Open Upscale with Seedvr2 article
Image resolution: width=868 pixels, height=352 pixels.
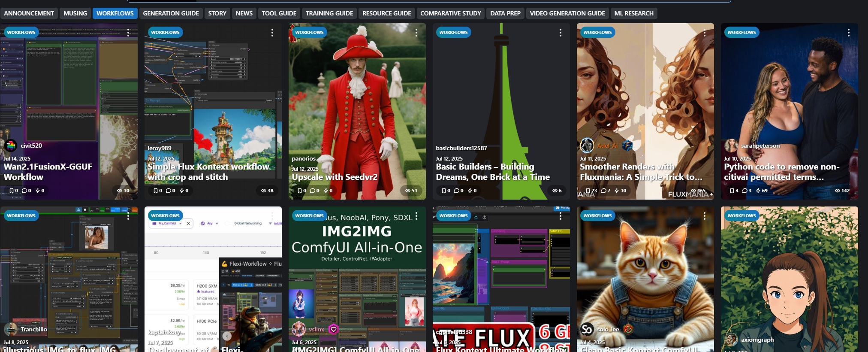[335, 177]
